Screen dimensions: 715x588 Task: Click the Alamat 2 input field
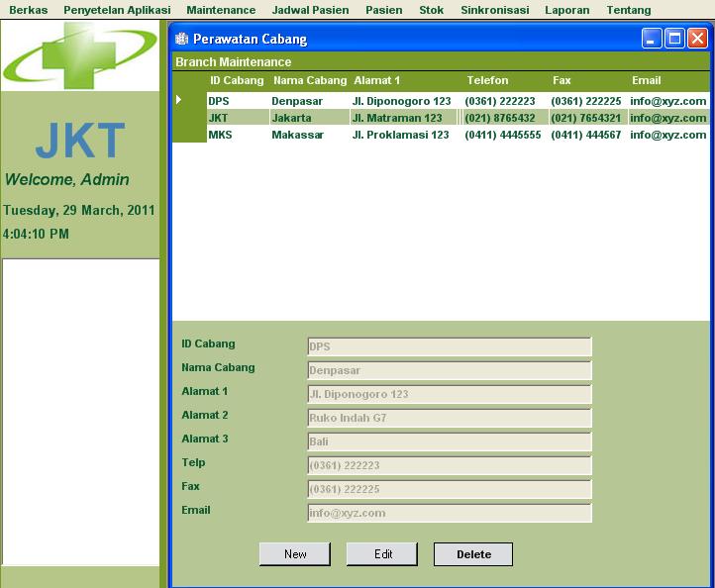coord(450,418)
